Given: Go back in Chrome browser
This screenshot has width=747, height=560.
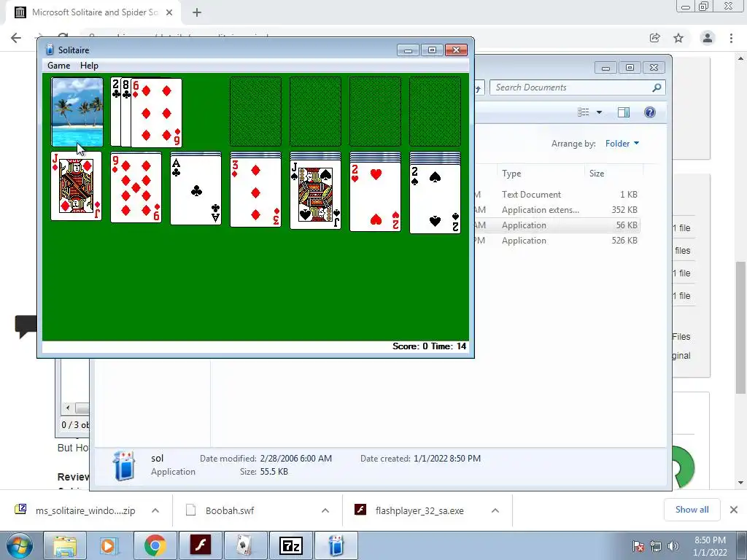Looking at the screenshot, I should [x=16, y=38].
